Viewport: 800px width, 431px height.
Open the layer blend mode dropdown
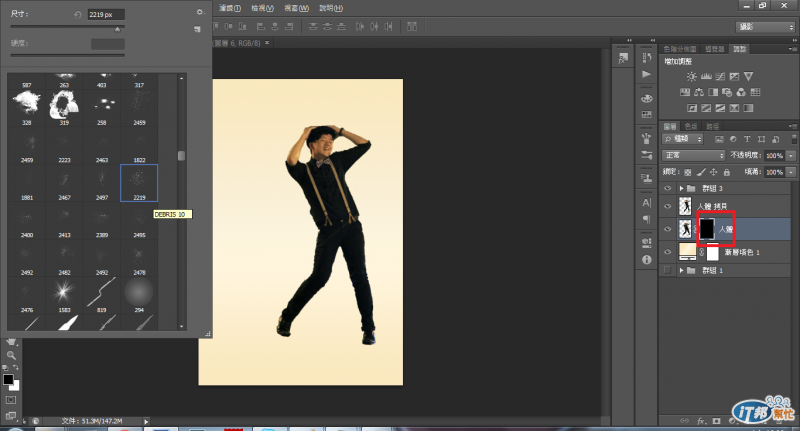click(694, 156)
